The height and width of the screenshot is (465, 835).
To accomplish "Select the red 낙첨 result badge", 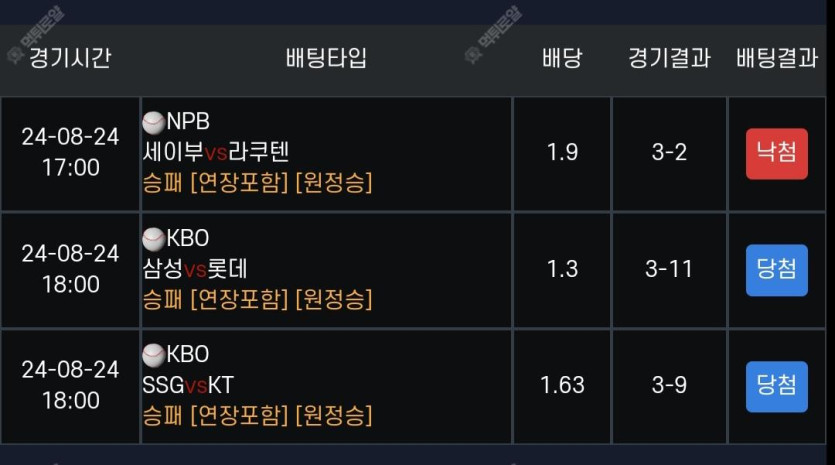I will 776,153.
